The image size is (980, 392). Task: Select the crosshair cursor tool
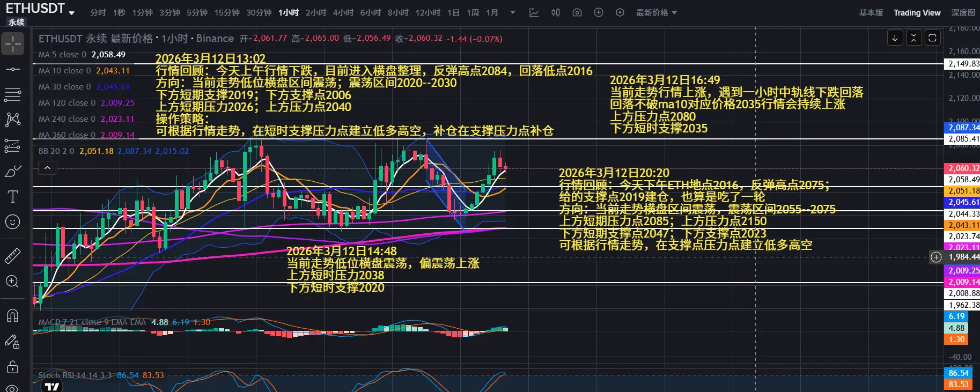point(13,43)
